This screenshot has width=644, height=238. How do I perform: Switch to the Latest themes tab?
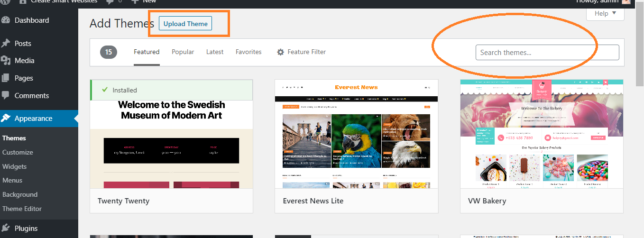click(215, 52)
